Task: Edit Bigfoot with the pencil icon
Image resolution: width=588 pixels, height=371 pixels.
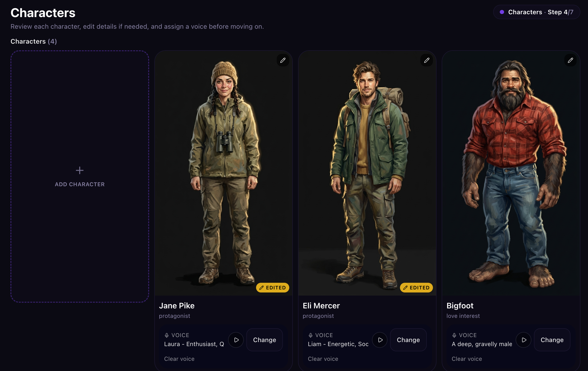Action: click(x=570, y=60)
